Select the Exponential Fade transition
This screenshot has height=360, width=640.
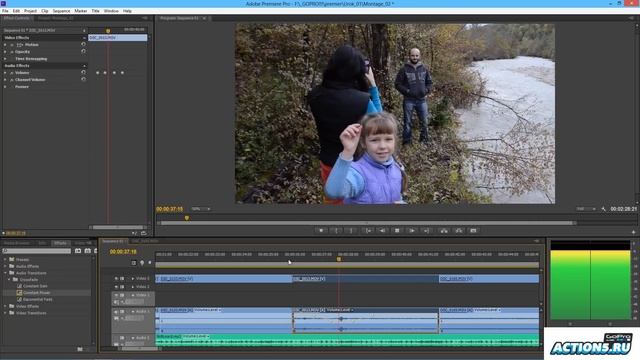(x=38, y=299)
